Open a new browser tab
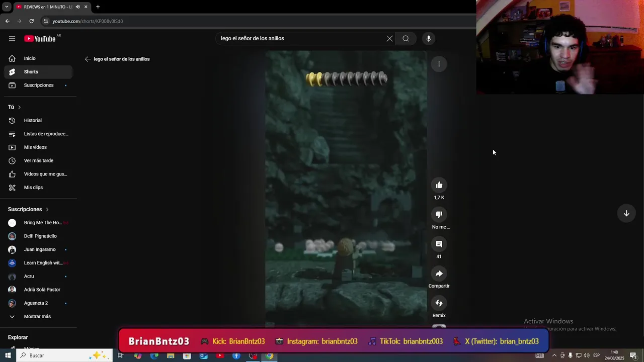644x362 pixels. pos(98,7)
